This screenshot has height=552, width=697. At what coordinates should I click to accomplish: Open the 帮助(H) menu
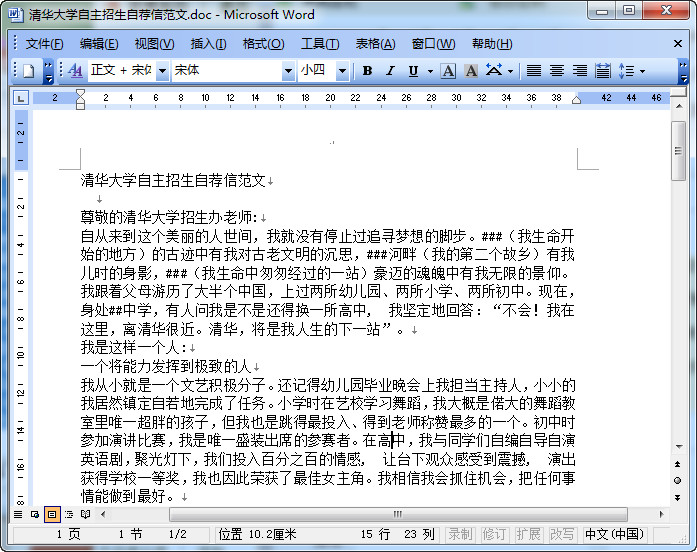click(492, 44)
